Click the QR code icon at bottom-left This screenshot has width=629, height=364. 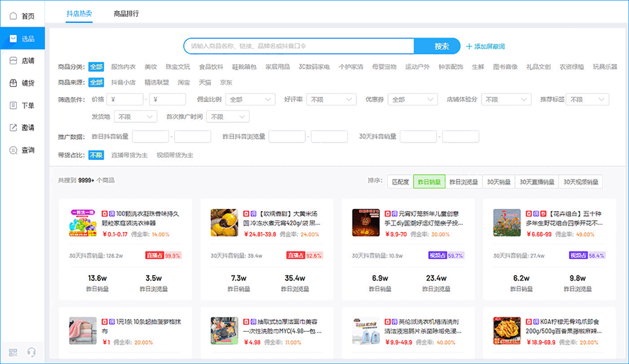point(13,352)
